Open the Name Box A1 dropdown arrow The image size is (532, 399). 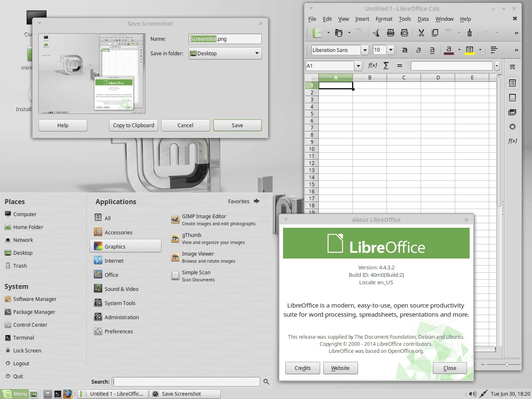(x=358, y=66)
